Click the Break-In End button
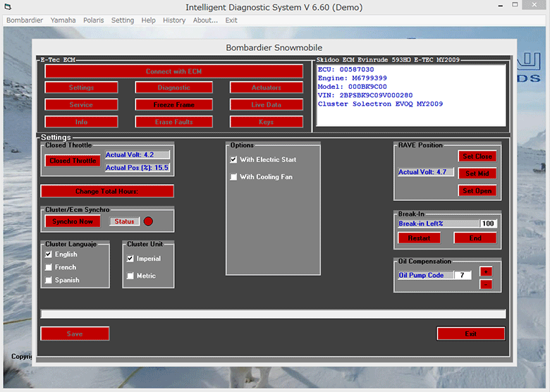This screenshot has height=392, width=550. tap(475, 238)
